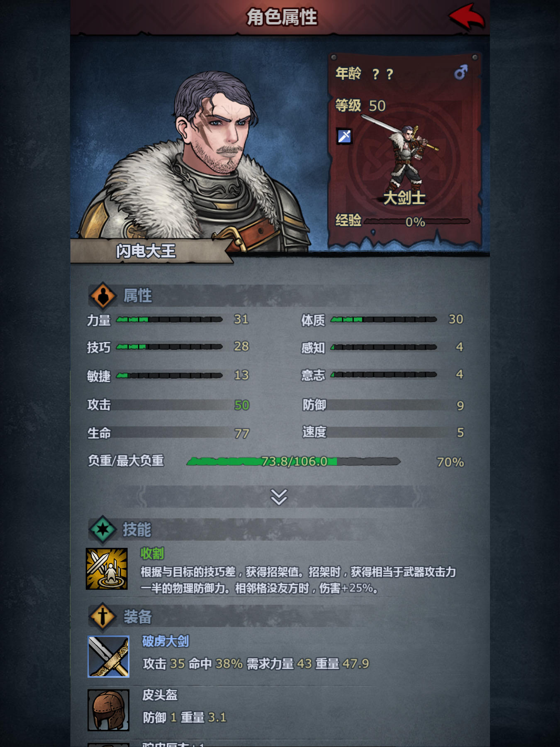Viewport: 560px width, 747px height.
Task: Select the 收割 skill icon
Action: coord(107,569)
